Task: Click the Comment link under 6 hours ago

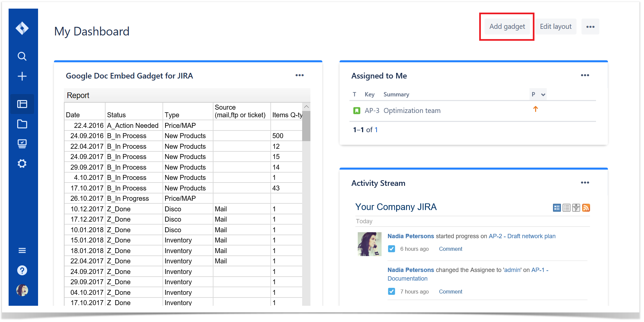Action: coord(450,249)
